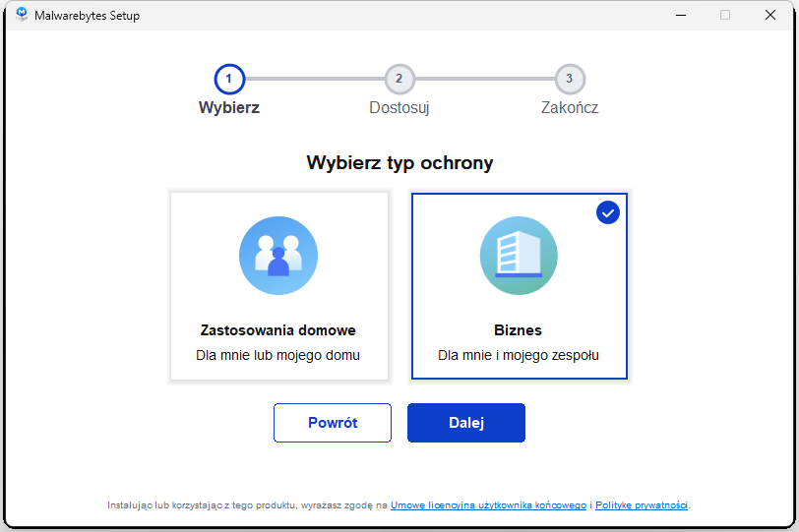The width and height of the screenshot is (799, 532).
Task: Click the Zakończ step label
Action: pyautogui.click(x=570, y=107)
